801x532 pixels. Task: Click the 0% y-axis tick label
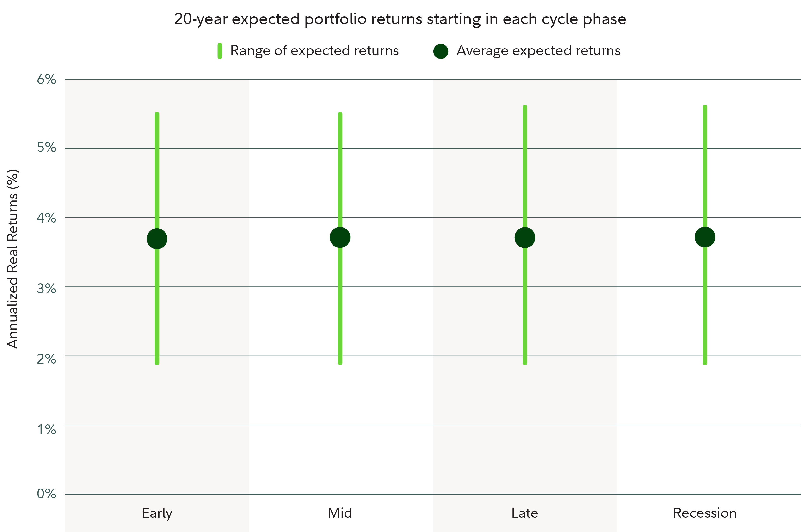[x=46, y=494]
